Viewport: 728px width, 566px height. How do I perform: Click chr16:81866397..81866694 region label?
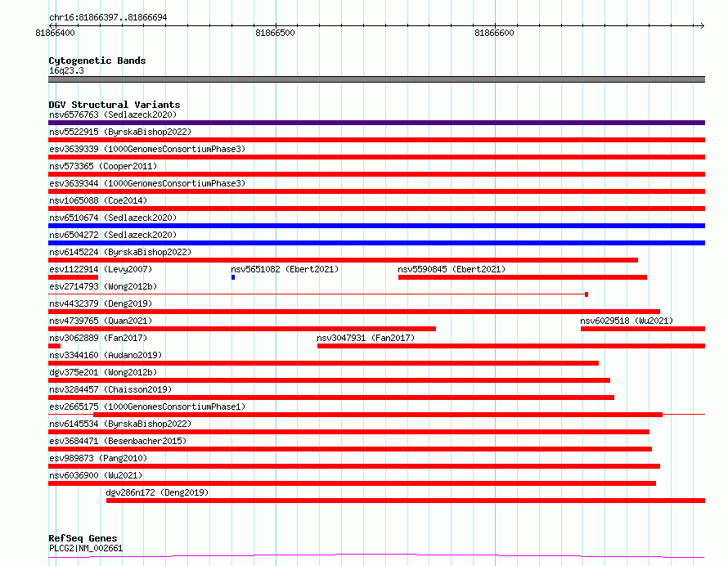pos(108,17)
